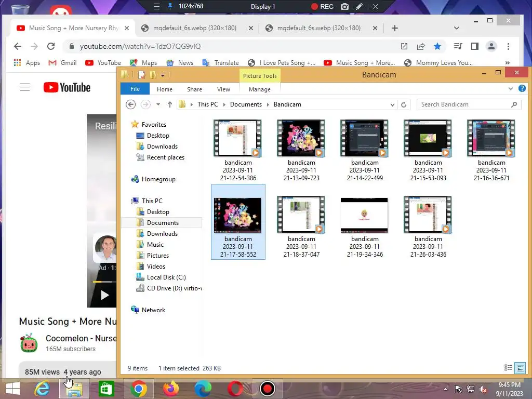Image resolution: width=532 pixels, height=399 pixels.
Task: Click the Translate bookmark
Action: click(220, 63)
